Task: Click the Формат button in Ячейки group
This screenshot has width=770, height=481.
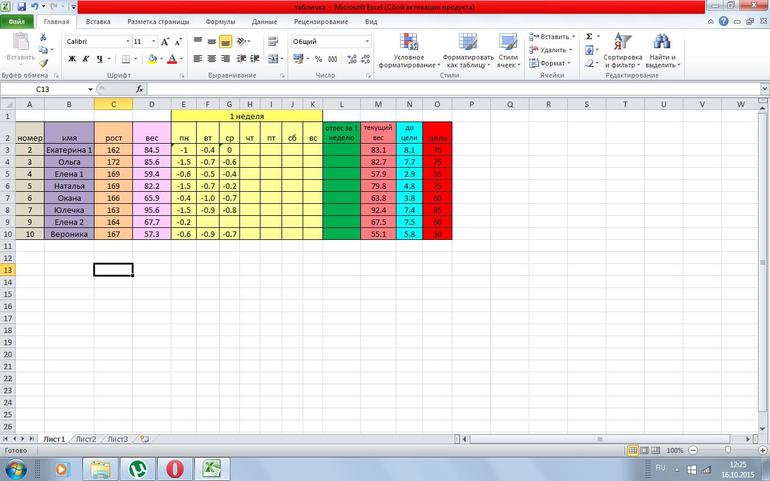Action: tap(553, 63)
